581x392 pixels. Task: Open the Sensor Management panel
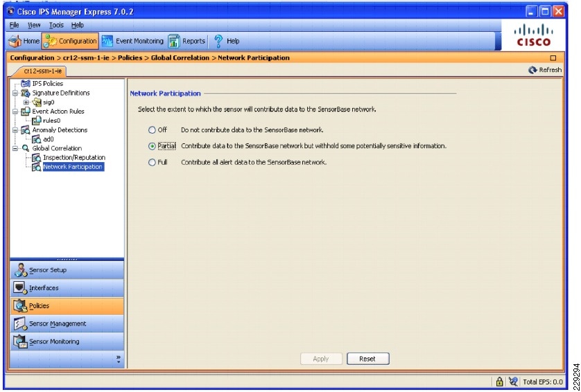click(x=67, y=323)
